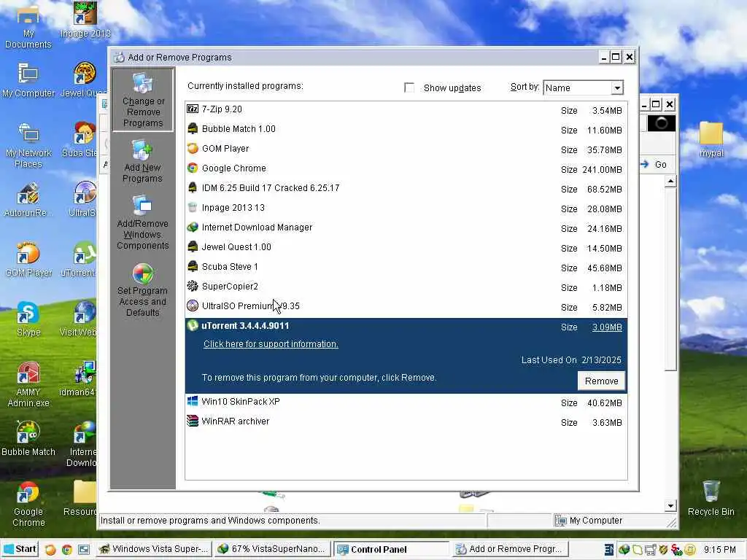Select Change or Remove Programs sidebar icon

coord(142,100)
